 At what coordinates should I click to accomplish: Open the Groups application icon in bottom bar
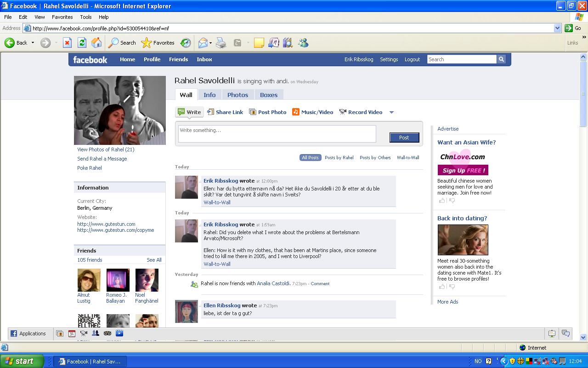click(x=96, y=333)
